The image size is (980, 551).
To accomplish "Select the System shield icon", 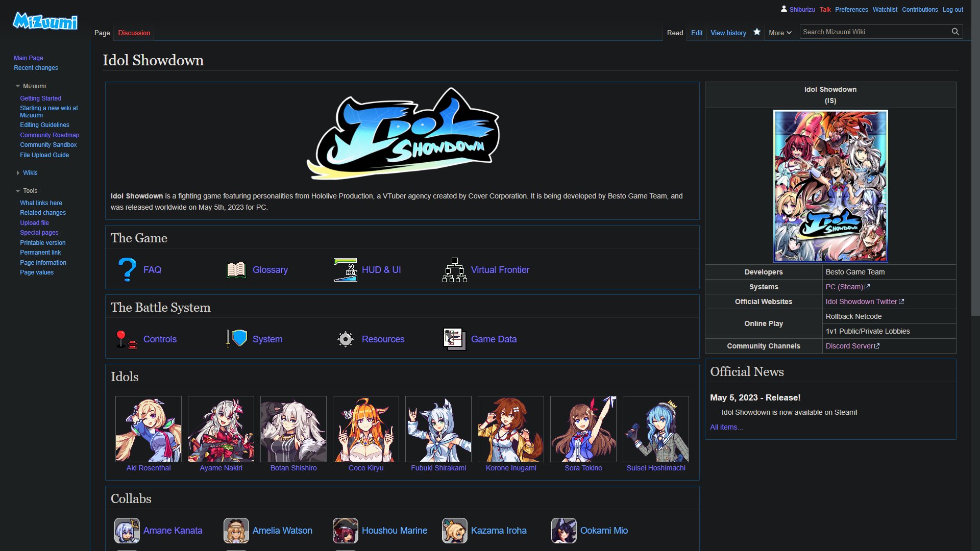I will pos(237,339).
